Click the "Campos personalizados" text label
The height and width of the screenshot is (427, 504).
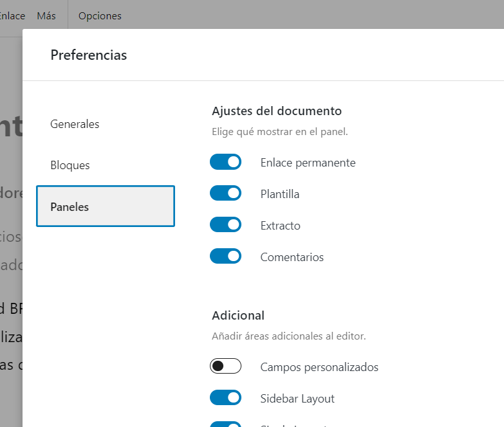(319, 367)
